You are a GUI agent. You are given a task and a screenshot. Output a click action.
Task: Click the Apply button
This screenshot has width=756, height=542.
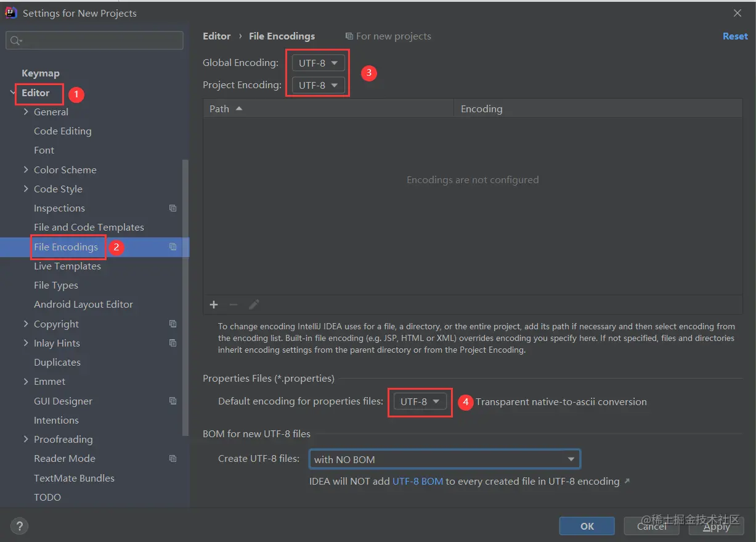(717, 526)
